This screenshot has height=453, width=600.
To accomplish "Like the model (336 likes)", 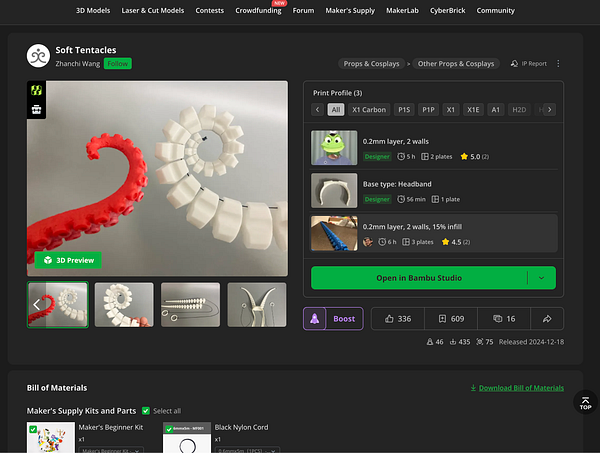I will point(398,319).
